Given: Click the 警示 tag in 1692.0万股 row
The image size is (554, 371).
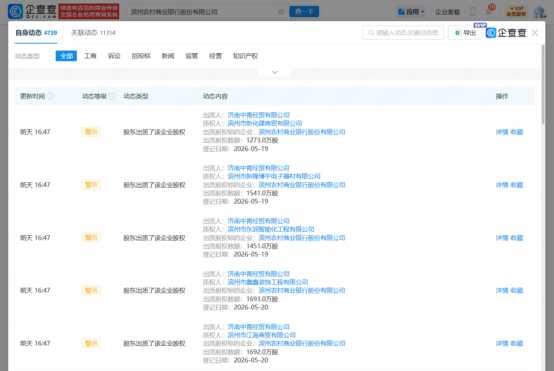Looking at the screenshot, I should (x=91, y=343).
